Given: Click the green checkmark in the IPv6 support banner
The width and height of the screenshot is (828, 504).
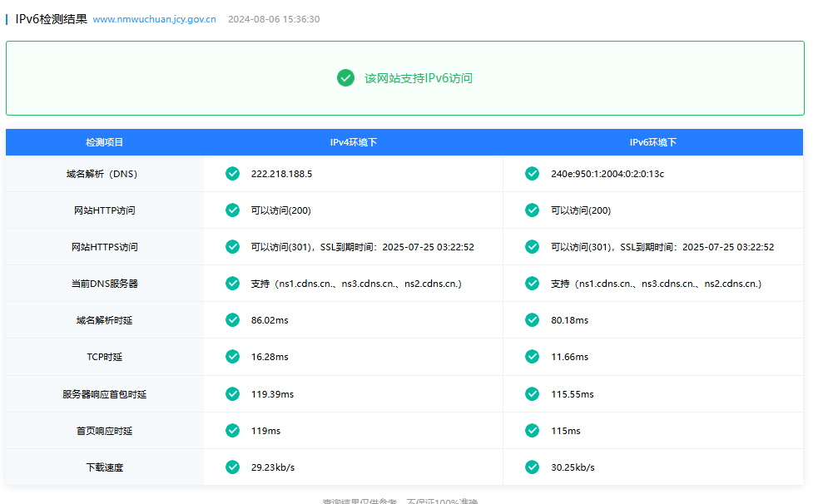Looking at the screenshot, I should pyautogui.click(x=345, y=77).
